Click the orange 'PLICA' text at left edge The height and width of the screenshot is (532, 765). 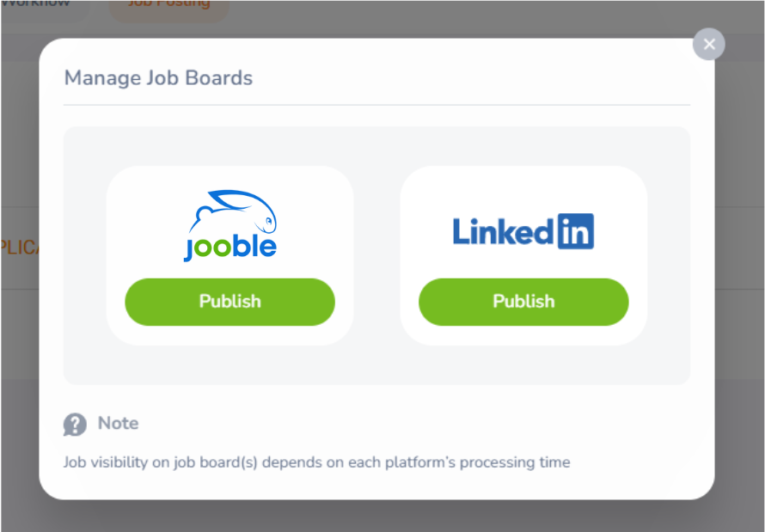(x=20, y=248)
